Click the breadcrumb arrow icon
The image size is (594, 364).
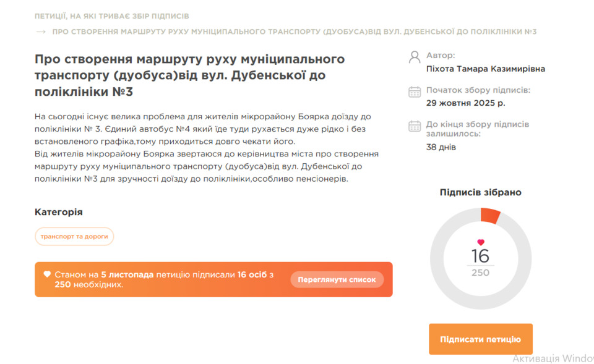pyautogui.click(x=41, y=32)
